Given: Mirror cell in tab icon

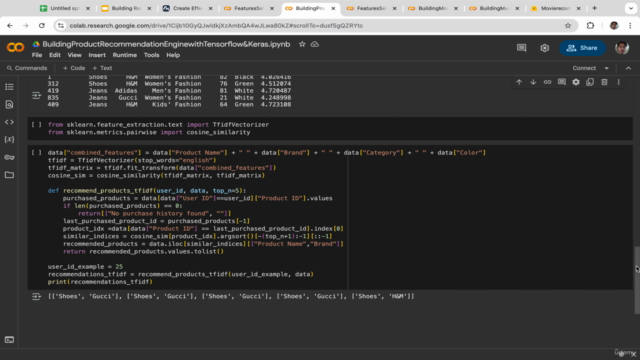Looking at the screenshot, I should click(x=590, y=82).
